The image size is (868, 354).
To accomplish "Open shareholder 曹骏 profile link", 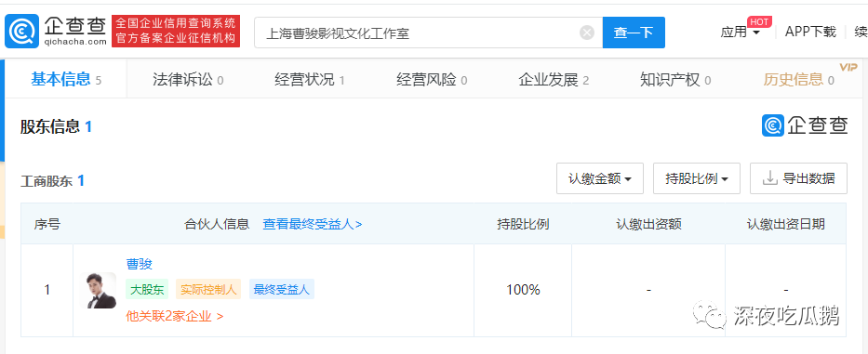I will [139, 264].
